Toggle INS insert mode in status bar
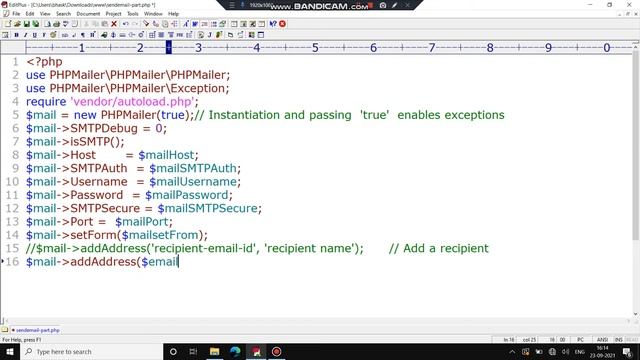This screenshot has height=360, width=640. click(x=619, y=340)
